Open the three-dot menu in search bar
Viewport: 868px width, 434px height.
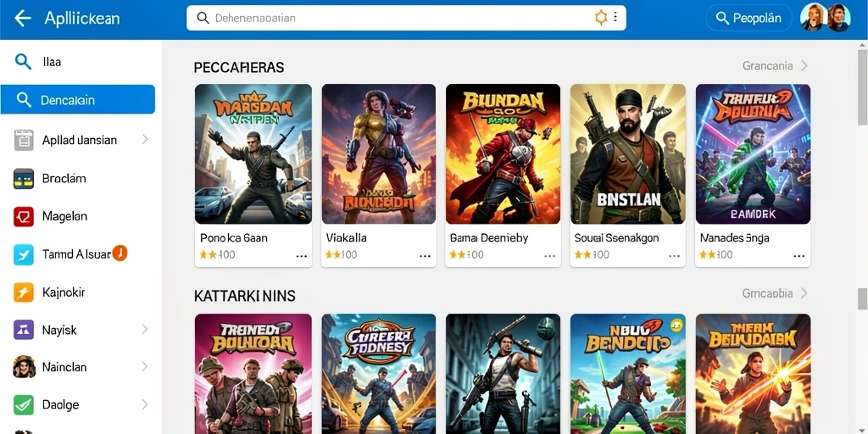(x=615, y=18)
